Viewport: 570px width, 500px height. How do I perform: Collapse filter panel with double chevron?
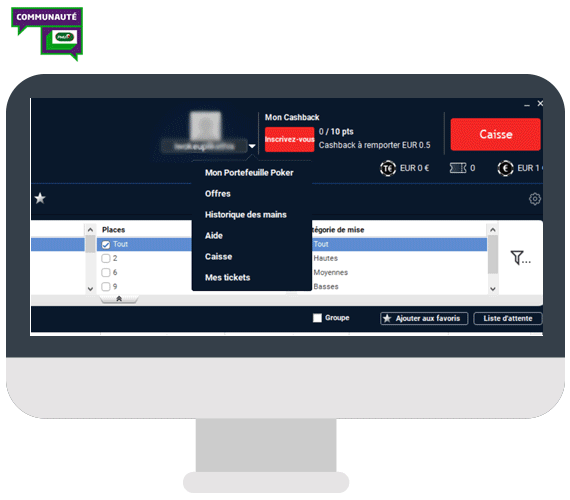point(119,299)
